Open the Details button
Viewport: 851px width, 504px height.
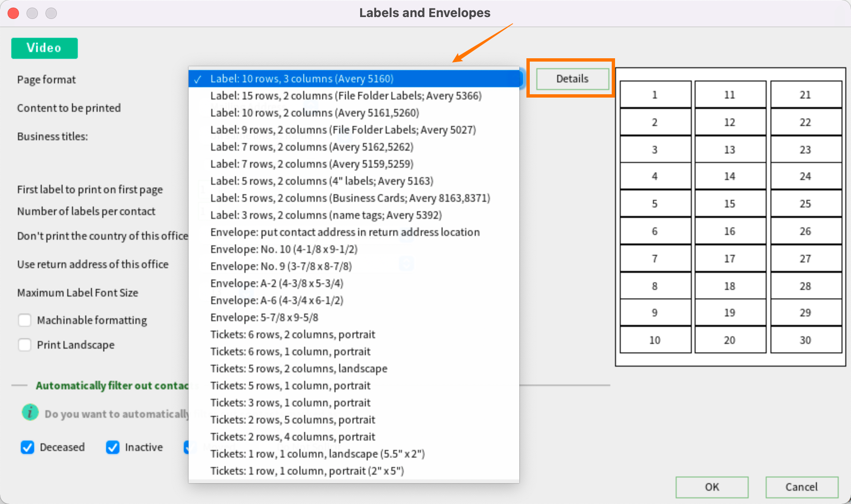[572, 79]
